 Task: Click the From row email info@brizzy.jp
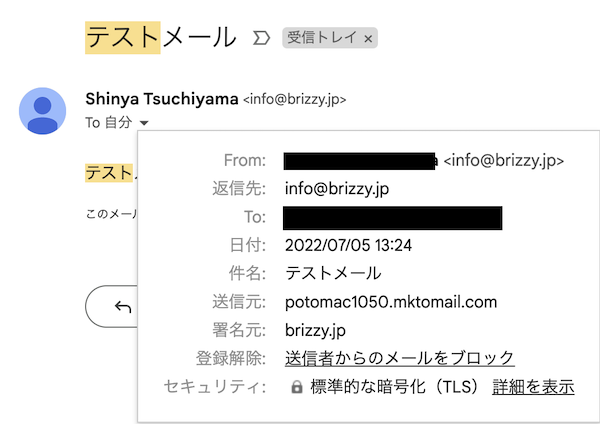pos(504,161)
